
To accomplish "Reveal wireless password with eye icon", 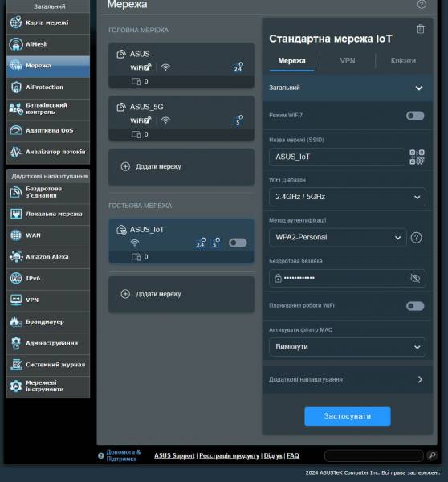I will coord(415,278).
